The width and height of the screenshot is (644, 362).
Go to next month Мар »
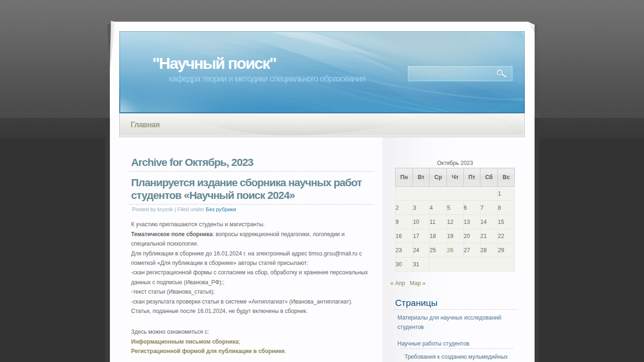coord(418,283)
